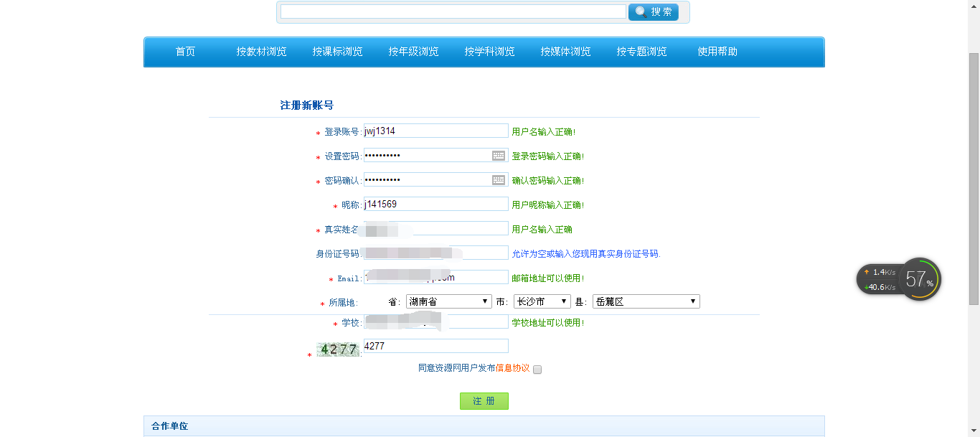
Task: Open the city dropdown showing 长沙市
Action: tap(542, 301)
